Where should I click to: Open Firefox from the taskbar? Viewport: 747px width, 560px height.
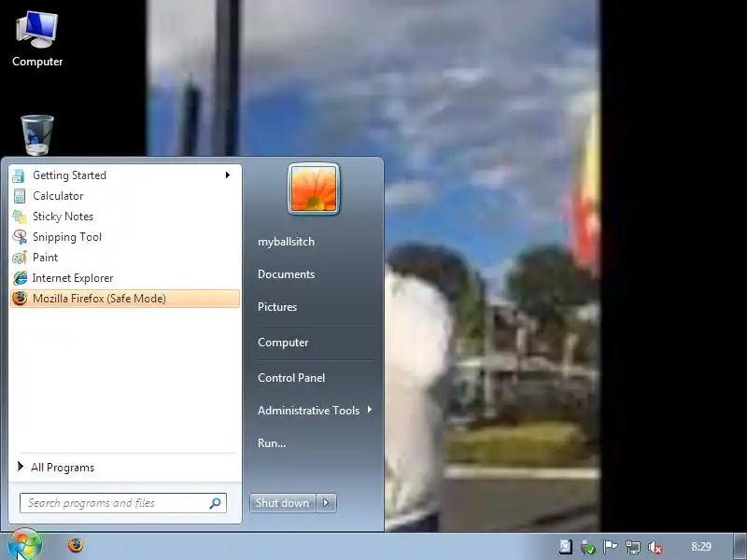(x=76, y=545)
